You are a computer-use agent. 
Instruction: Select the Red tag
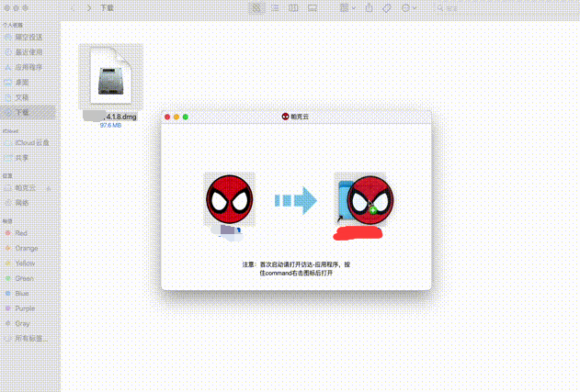point(28,233)
